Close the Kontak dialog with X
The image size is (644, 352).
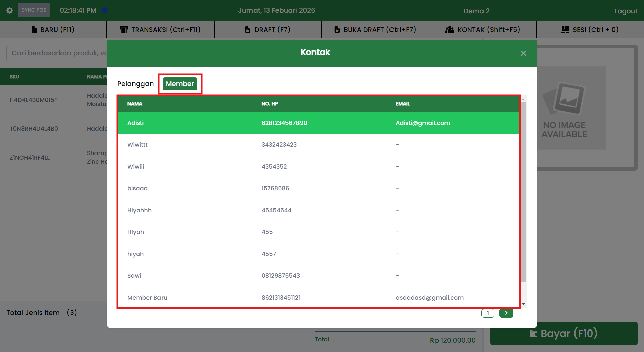523,53
